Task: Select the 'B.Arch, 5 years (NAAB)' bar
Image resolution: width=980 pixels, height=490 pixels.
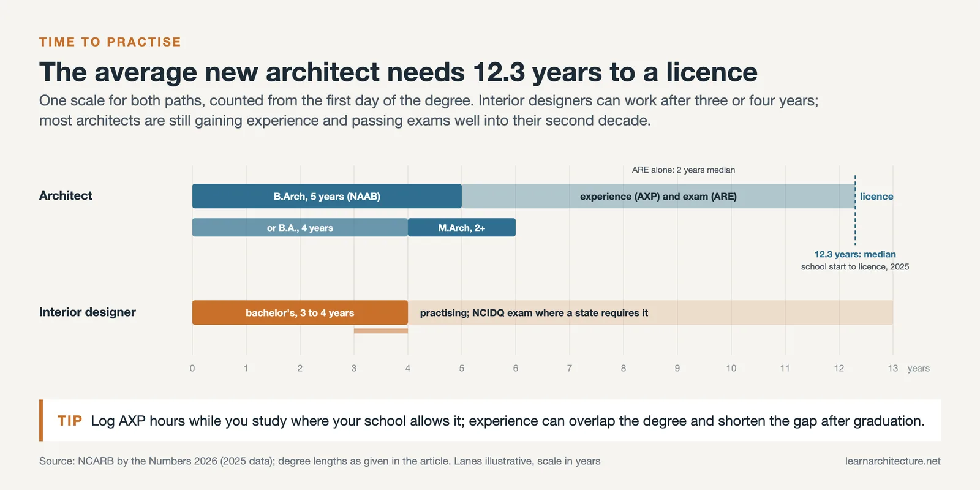Action: [x=327, y=196]
